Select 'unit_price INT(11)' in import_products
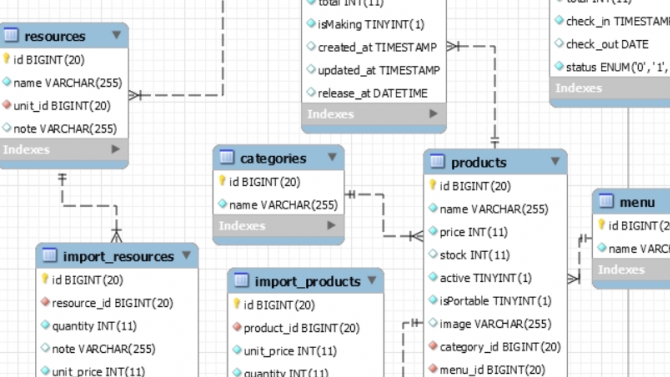Screen dimensions: 670x377 tap(290, 351)
